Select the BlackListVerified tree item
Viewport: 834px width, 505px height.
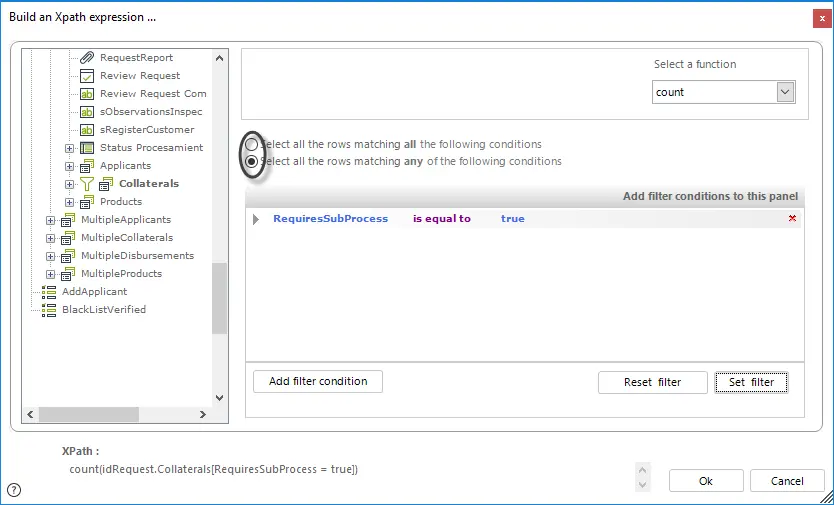coord(104,310)
